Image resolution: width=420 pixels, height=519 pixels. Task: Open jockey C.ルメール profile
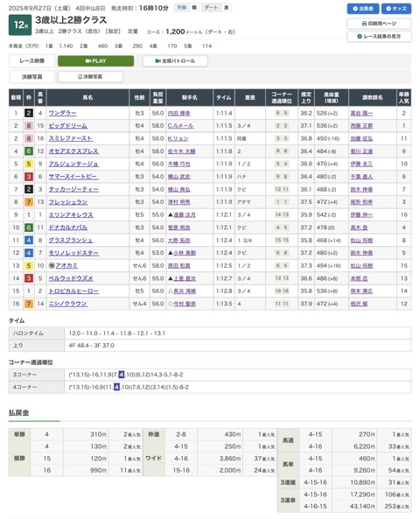tap(181, 126)
